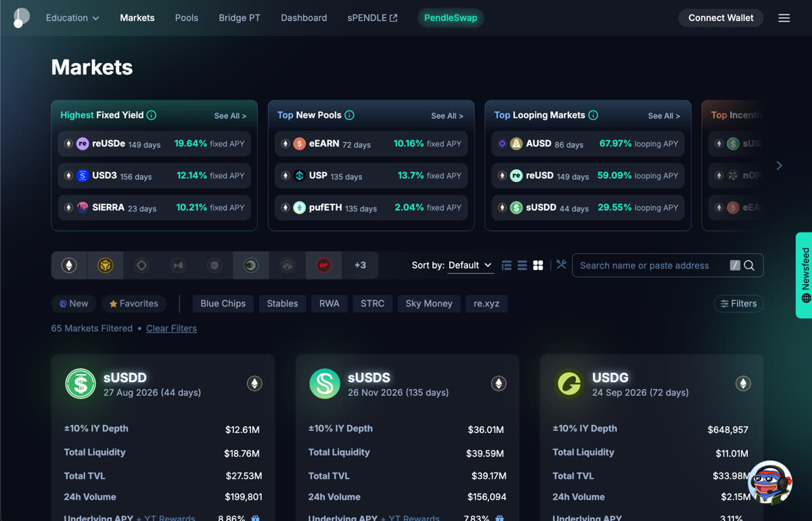Toggle the New markets filter chip
This screenshot has height=521, width=812.
point(74,304)
